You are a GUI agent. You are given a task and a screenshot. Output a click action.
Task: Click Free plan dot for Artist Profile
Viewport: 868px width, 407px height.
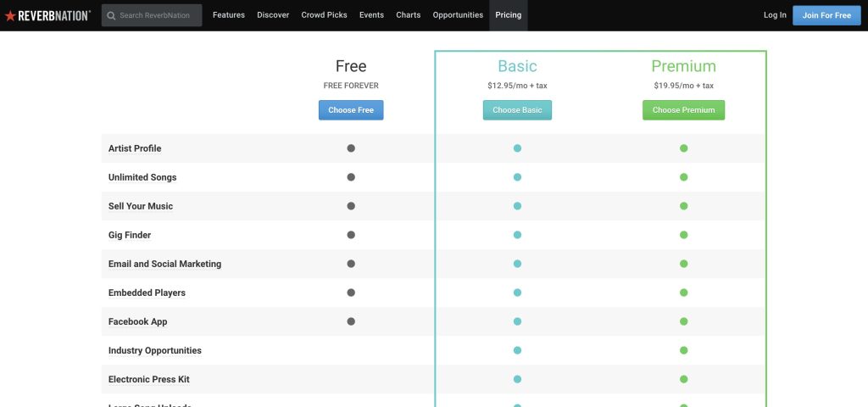click(351, 148)
